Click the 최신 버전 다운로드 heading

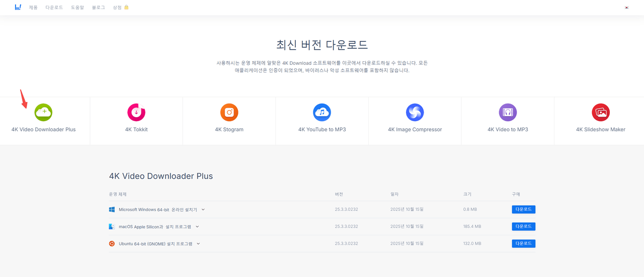322,44
